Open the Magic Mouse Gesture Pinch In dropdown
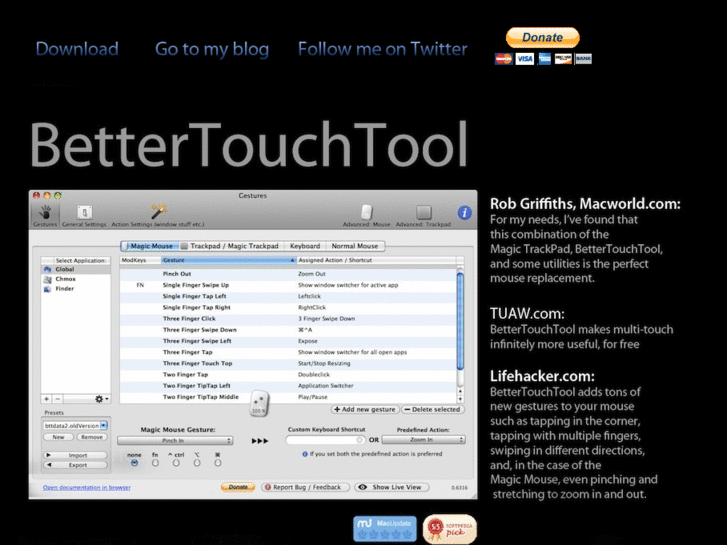Image resolution: width=727 pixels, height=545 pixels. 175,440
